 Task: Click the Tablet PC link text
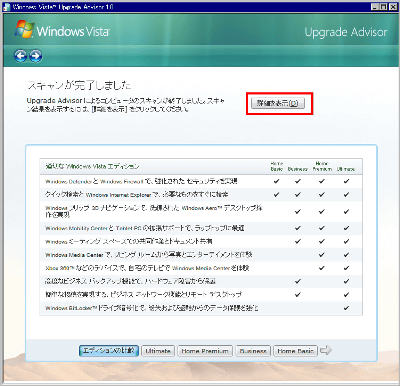click(x=129, y=228)
